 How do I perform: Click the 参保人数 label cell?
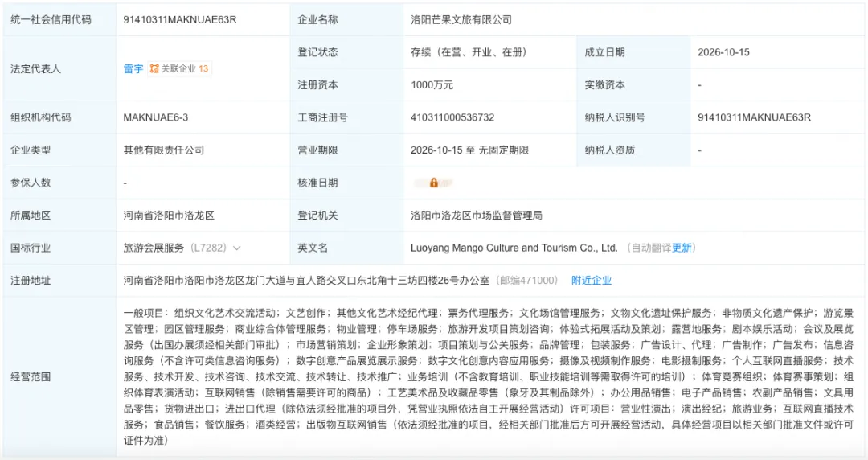tap(59, 183)
